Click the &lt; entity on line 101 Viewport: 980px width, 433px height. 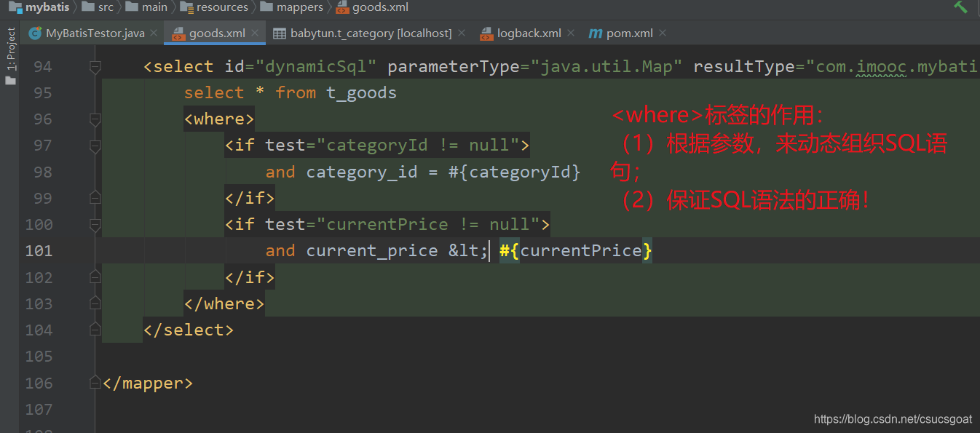469,251
